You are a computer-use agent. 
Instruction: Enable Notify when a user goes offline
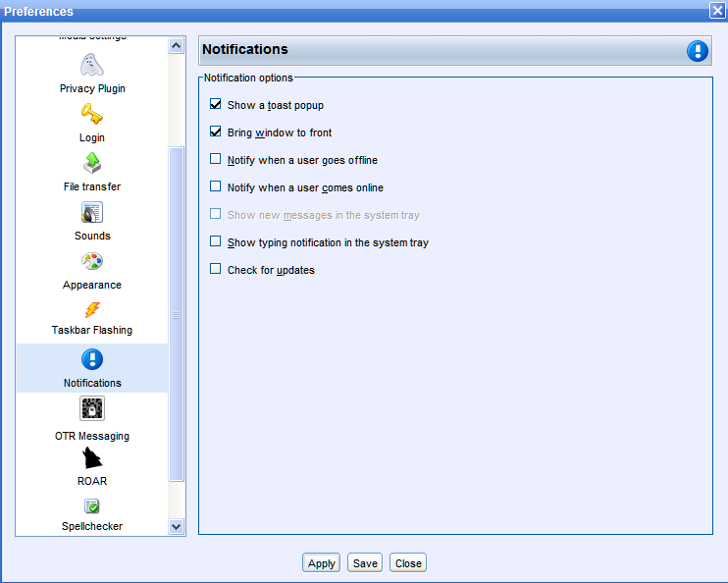[x=216, y=159]
